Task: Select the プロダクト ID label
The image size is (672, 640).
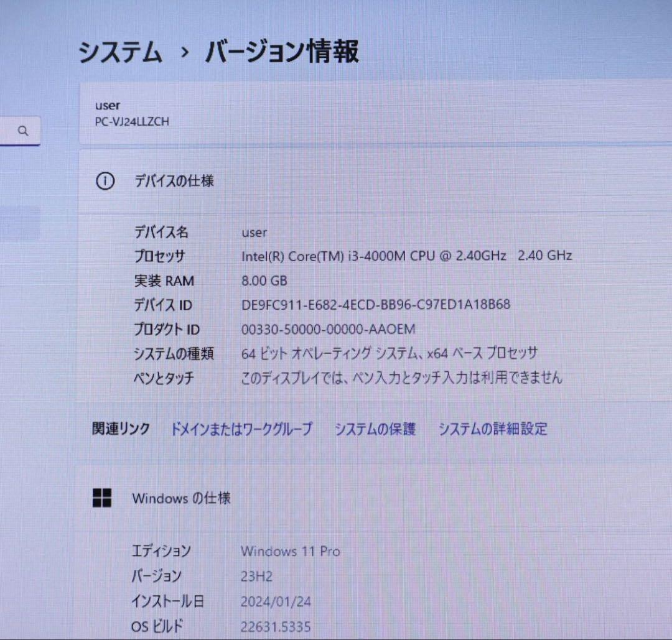Action: point(167,330)
